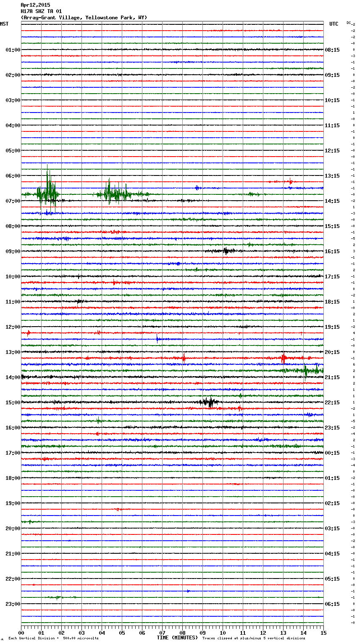Click the 500.00 microvolts vertical division note

tap(53, 639)
